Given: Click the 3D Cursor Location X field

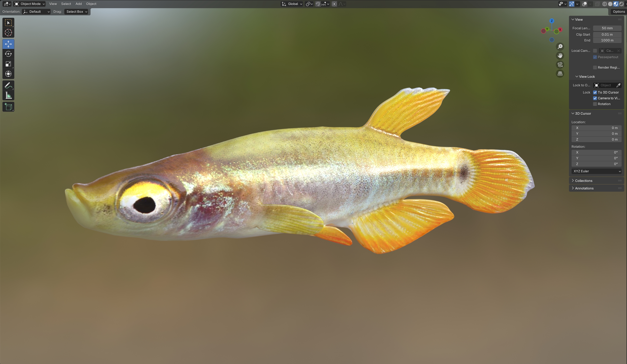Looking at the screenshot, I should 596,128.
